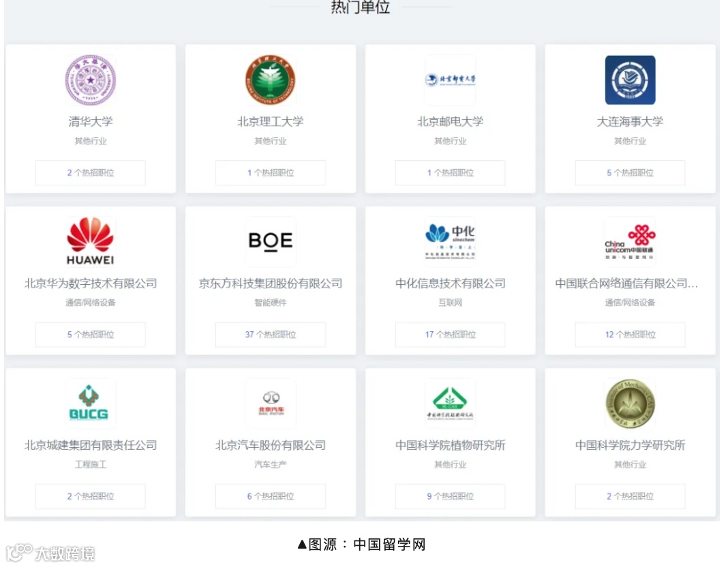
Task: Click the Institute of Mechanics CAS gold emblem
Action: (x=630, y=403)
